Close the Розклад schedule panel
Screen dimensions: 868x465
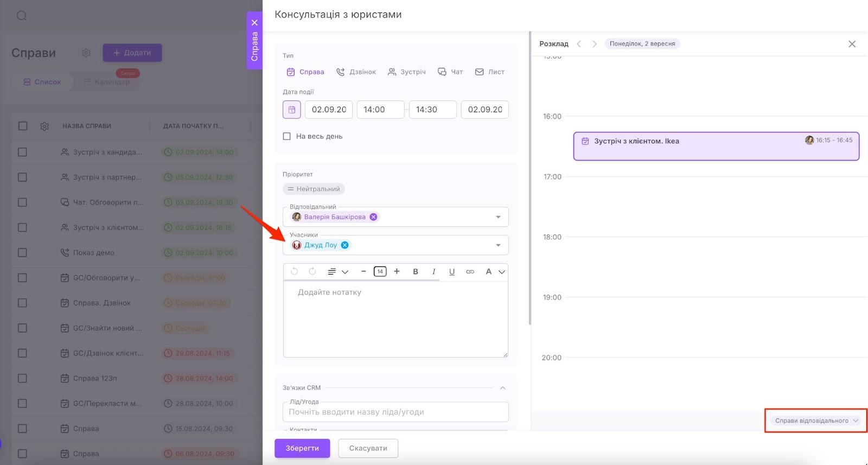(852, 44)
